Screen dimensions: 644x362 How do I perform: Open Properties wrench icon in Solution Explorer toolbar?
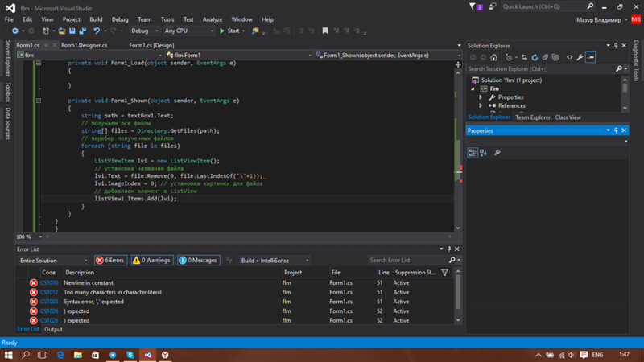(x=580, y=58)
